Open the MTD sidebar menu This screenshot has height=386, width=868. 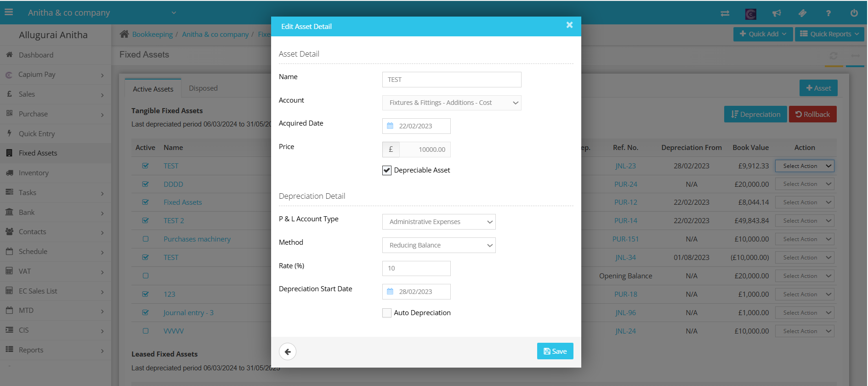(56, 311)
